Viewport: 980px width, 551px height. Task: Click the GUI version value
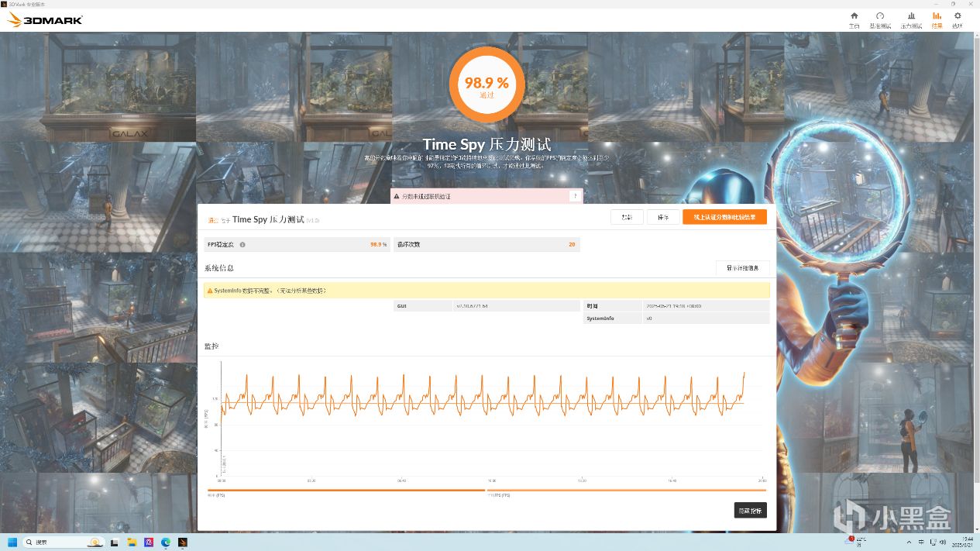pyautogui.click(x=472, y=306)
